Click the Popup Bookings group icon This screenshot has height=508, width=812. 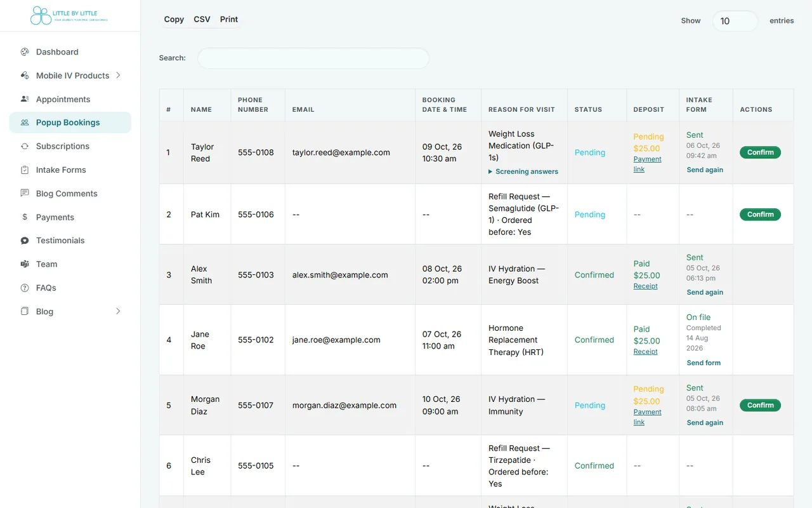(x=25, y=123)
